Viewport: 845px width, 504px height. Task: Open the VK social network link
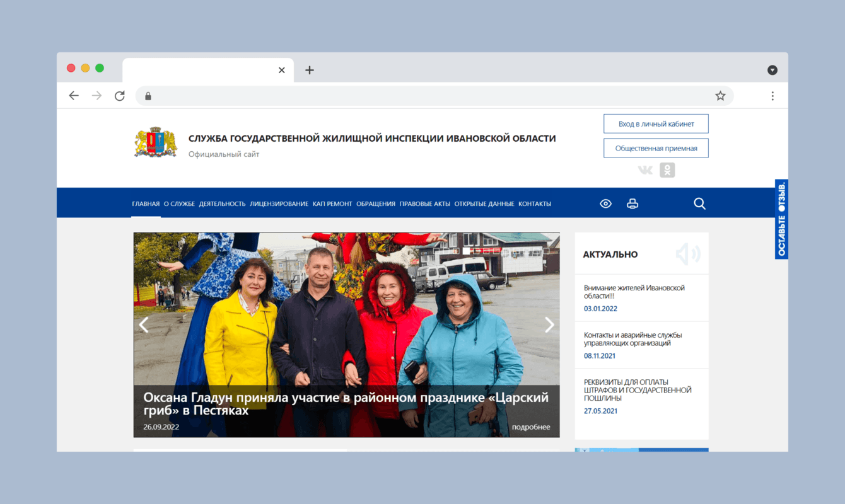click(x=645, y=170)
